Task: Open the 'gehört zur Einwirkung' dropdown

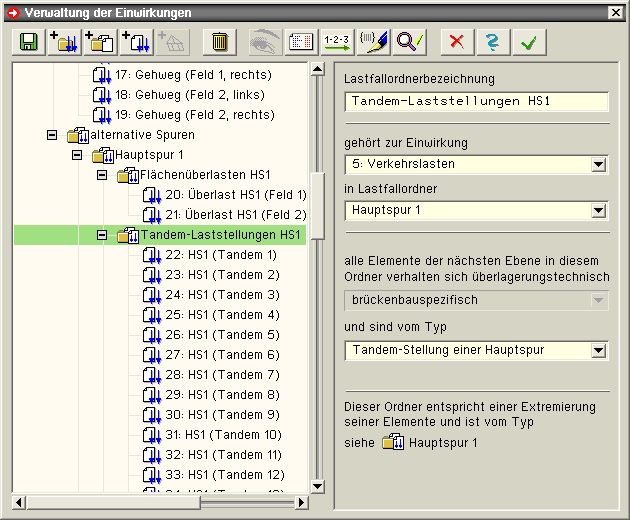Action: click(598, 165)
